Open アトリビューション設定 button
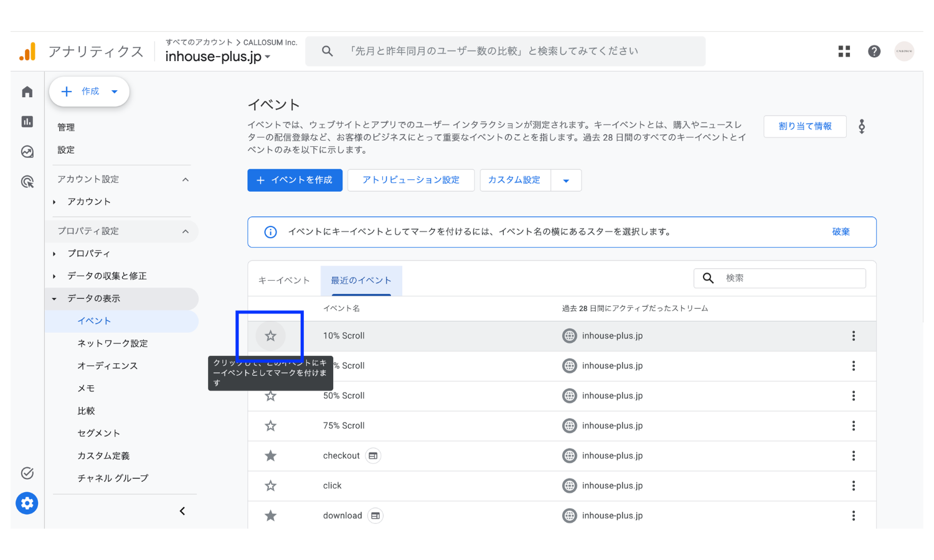934x560 pixels. 411,180
